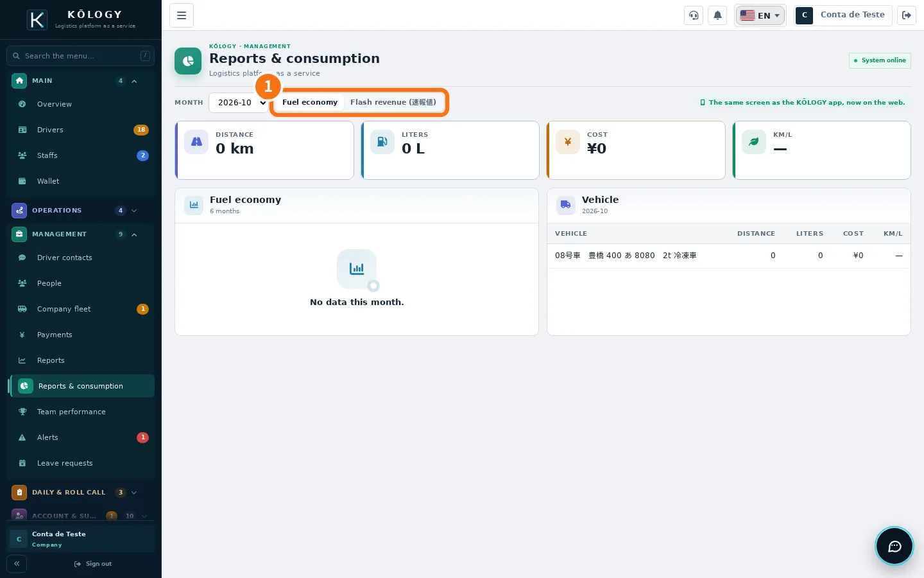The width and height of the screenshot is (924, 578).
Task: Click the Reports & consumption pie icon
Action: [x=188, y=61]
